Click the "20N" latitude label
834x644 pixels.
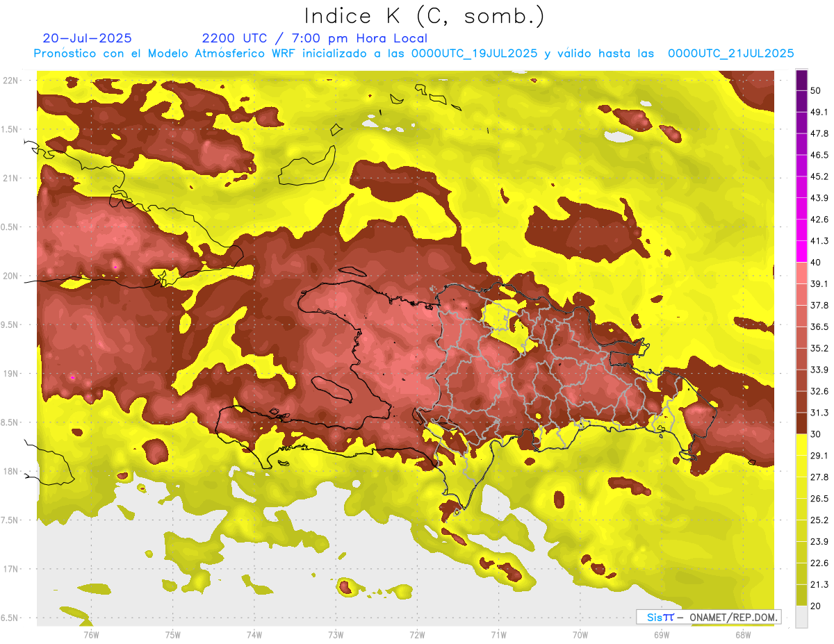11,276
